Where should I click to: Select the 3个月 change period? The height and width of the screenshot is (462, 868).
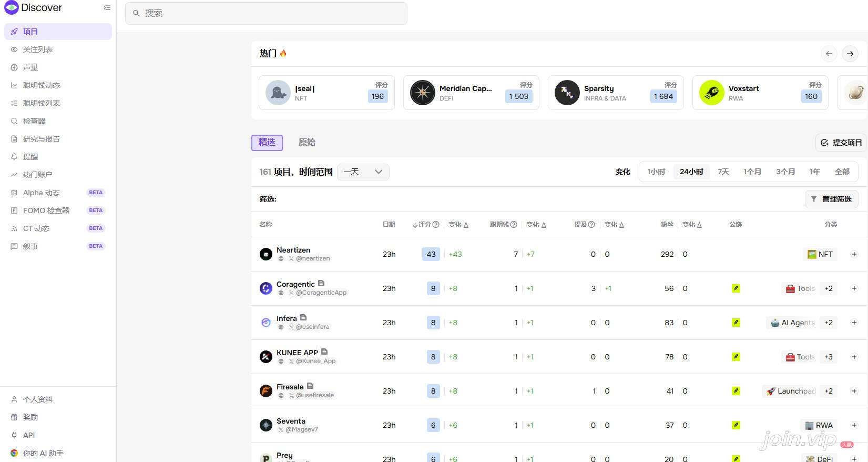785,172
